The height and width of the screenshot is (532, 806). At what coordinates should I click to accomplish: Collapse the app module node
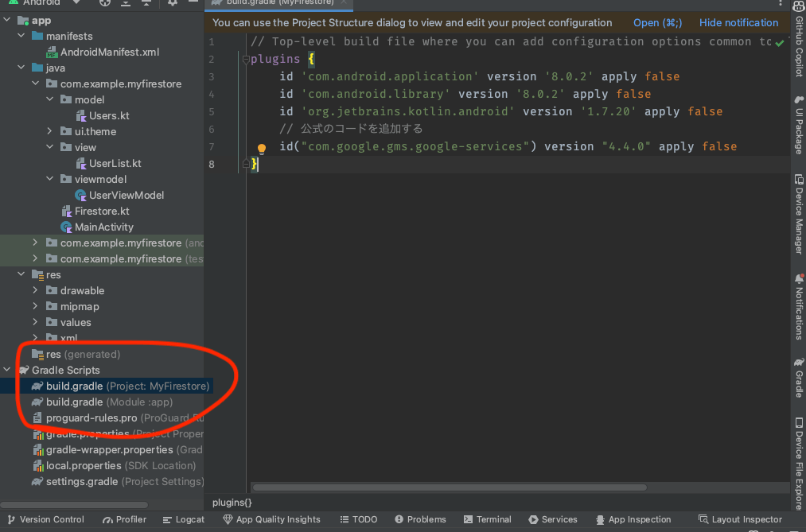[6, 20]
